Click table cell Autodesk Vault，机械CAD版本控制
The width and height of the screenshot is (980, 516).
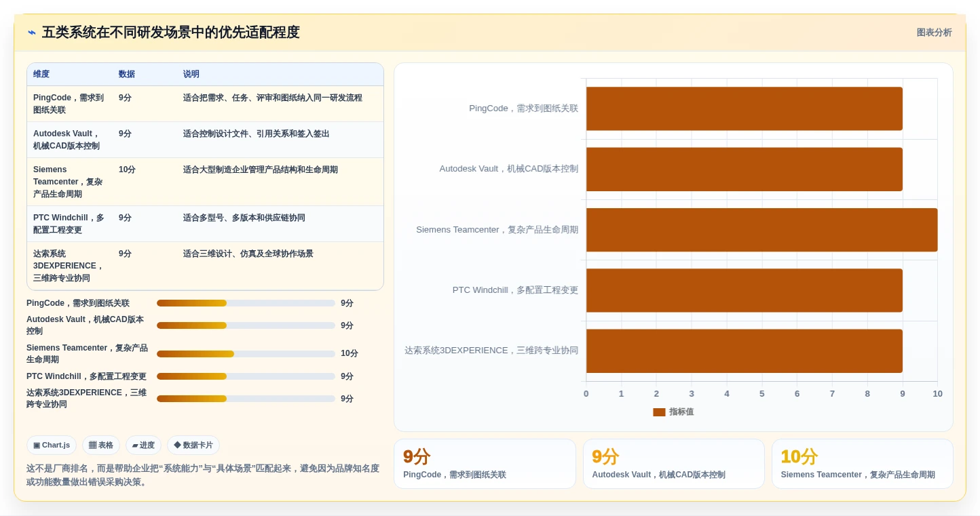point(69,140)
